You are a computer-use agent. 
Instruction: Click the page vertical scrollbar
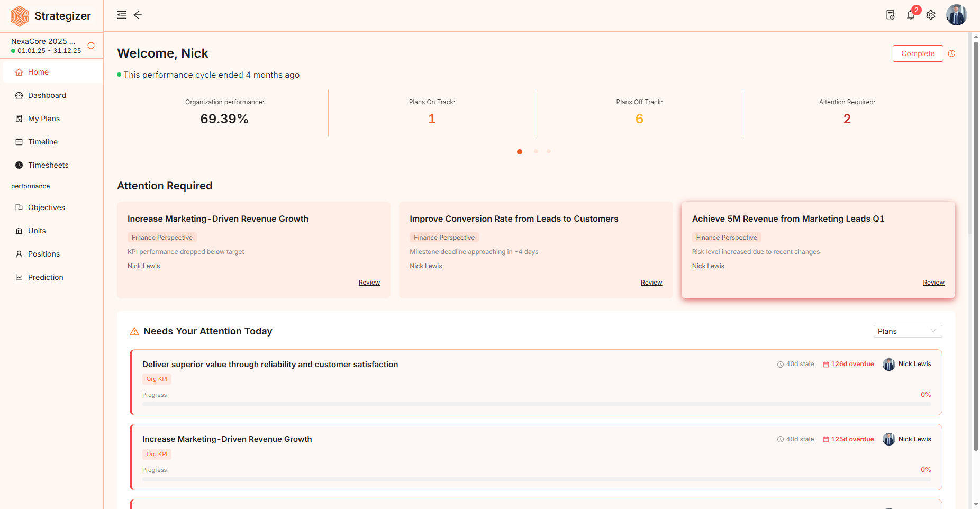[x=976, y=246]
